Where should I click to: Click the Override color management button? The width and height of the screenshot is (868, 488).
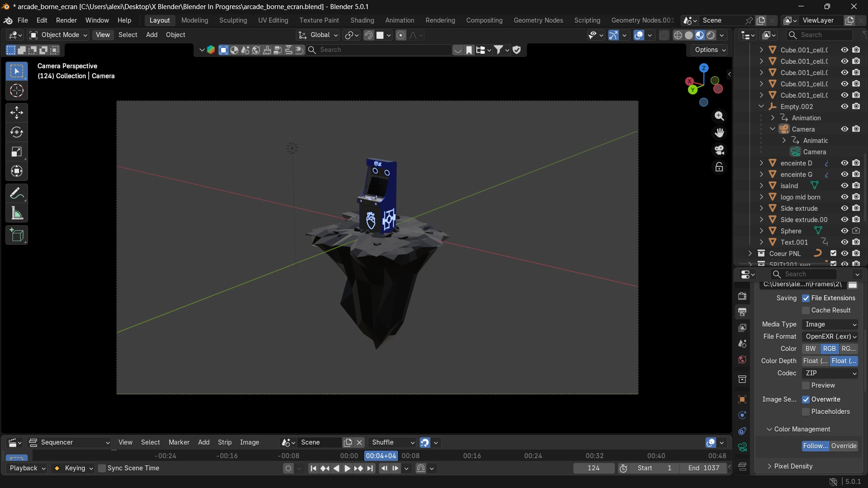click(x=844, y=446)
